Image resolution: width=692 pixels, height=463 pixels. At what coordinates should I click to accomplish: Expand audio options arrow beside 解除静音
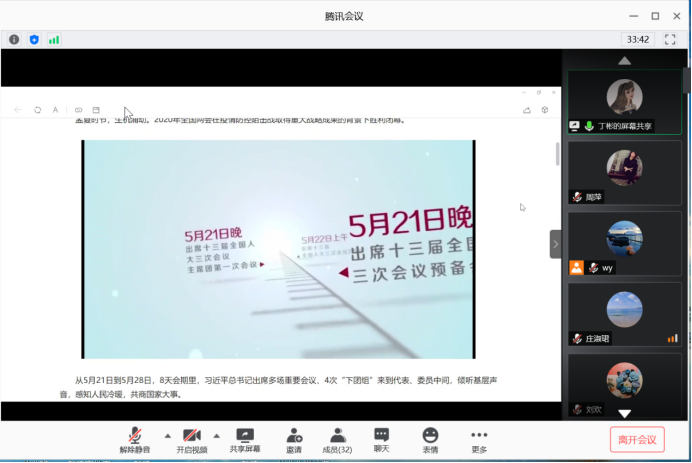coord(167,436)
